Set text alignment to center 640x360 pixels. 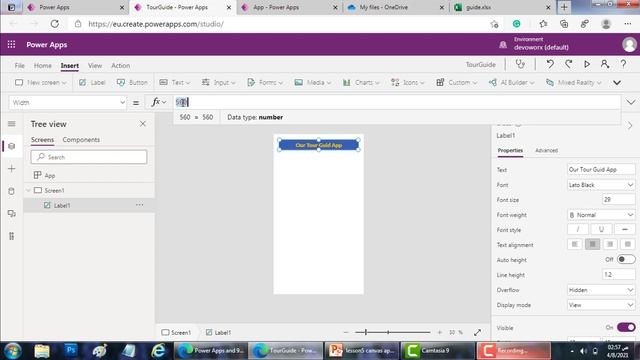pos(592,244)
